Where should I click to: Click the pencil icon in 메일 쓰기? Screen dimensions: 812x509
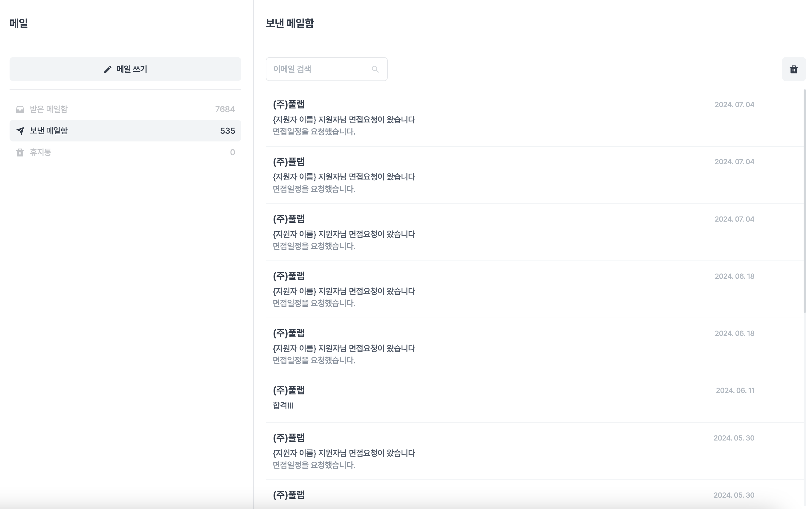tap(108, 69)
